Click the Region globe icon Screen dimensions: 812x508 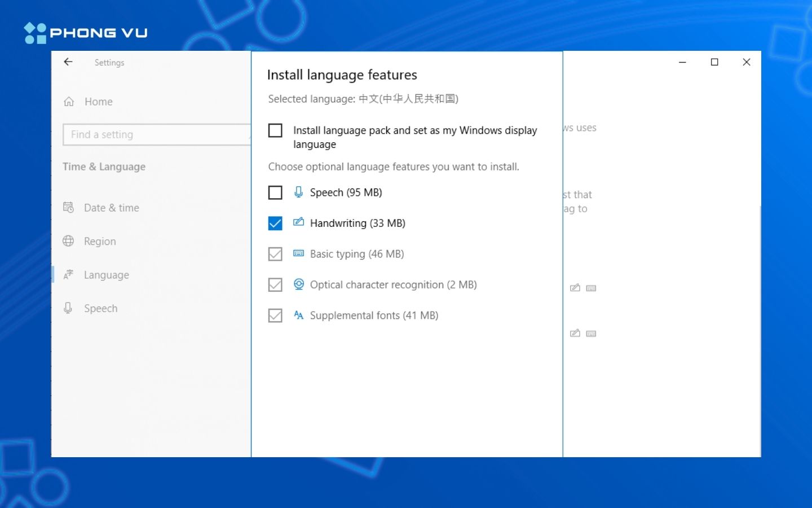[x=68, y=241]
